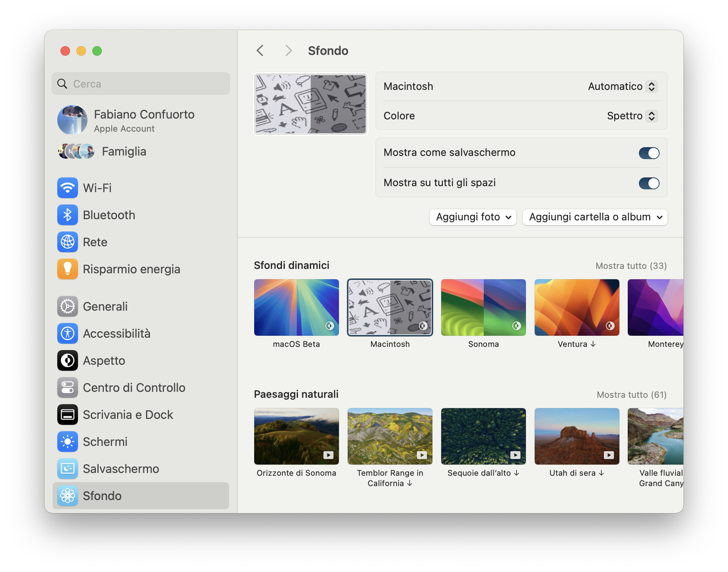Click the Schermi sun icon
The width and height of the screenshot is (728, 572).
pos(68,442)
